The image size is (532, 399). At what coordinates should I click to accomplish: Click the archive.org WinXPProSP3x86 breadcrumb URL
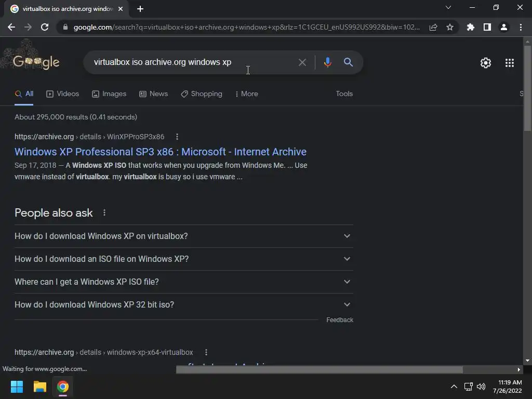click(89, 137)
